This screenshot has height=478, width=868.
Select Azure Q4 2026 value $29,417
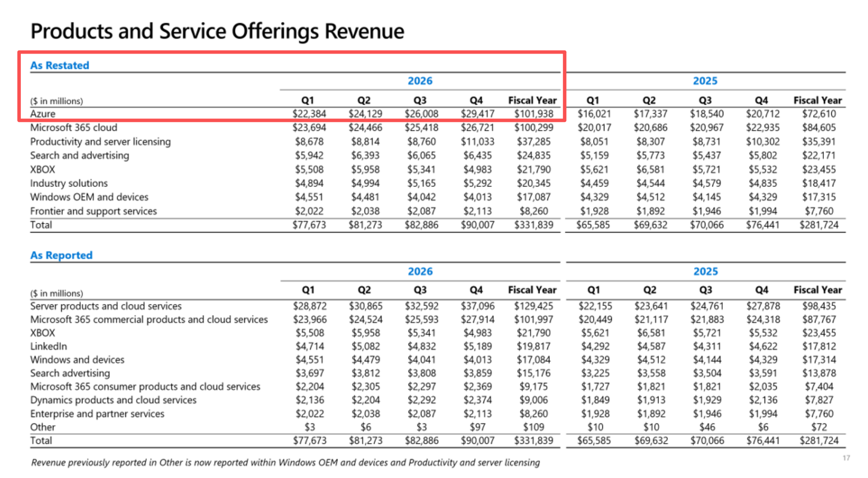point(478,114)
